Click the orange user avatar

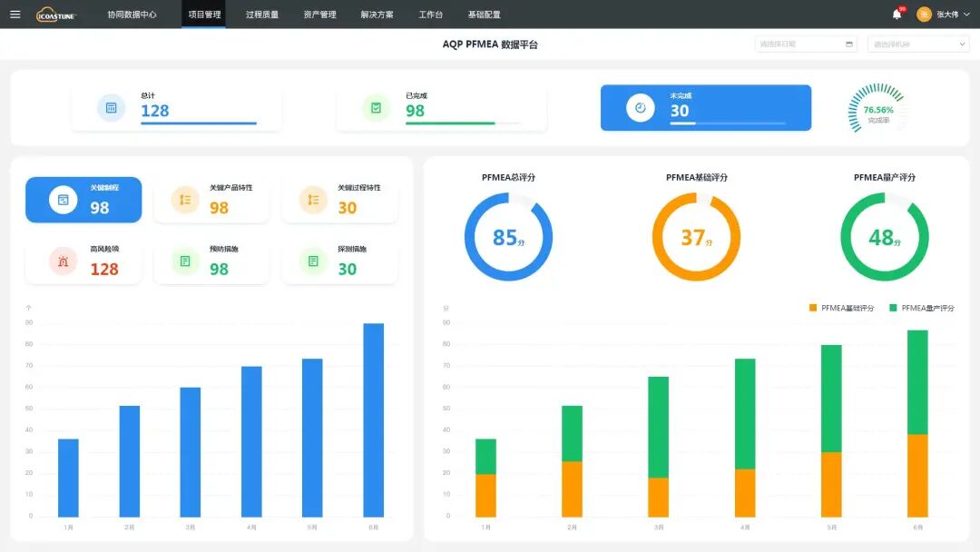[924, 15]
